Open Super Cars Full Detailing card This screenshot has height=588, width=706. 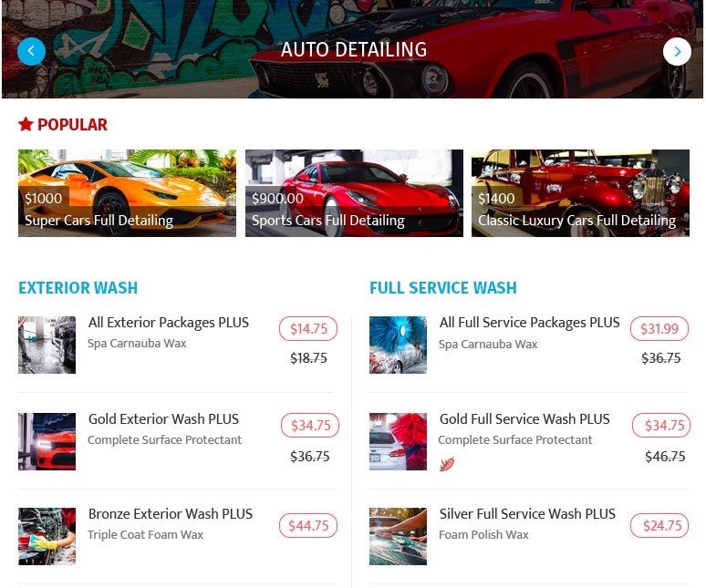127,193
